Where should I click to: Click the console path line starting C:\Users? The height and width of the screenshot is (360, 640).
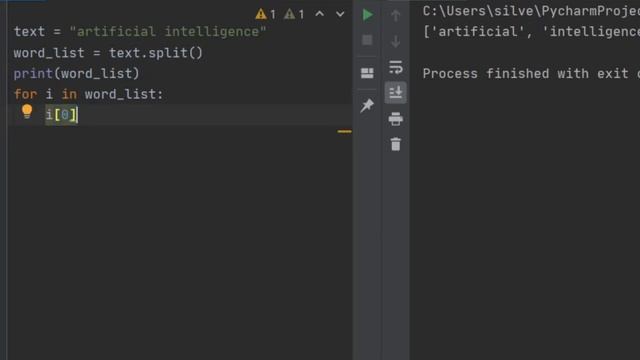click(531, 11)
